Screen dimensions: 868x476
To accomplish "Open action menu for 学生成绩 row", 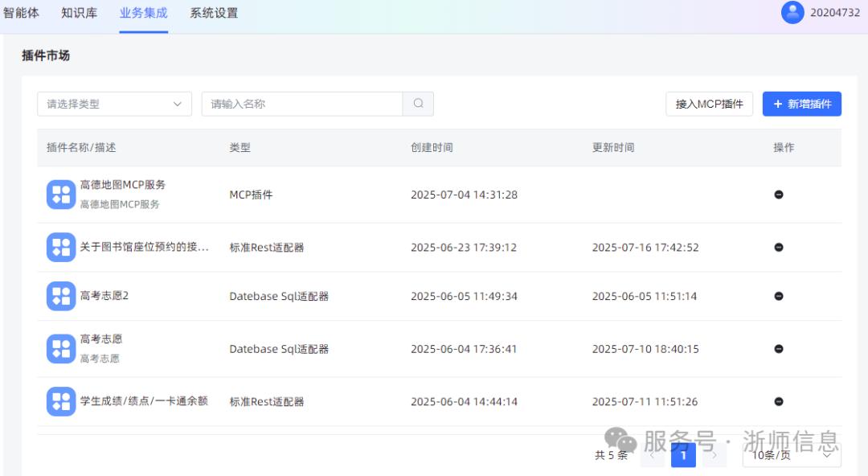I will pyautogui.click(x=778, y=401).
